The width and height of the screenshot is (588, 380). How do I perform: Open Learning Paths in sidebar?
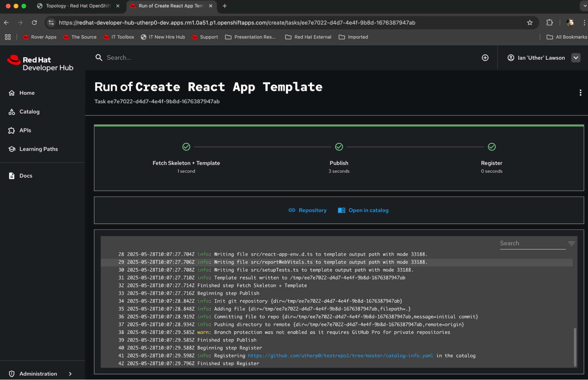pos(38,149)
